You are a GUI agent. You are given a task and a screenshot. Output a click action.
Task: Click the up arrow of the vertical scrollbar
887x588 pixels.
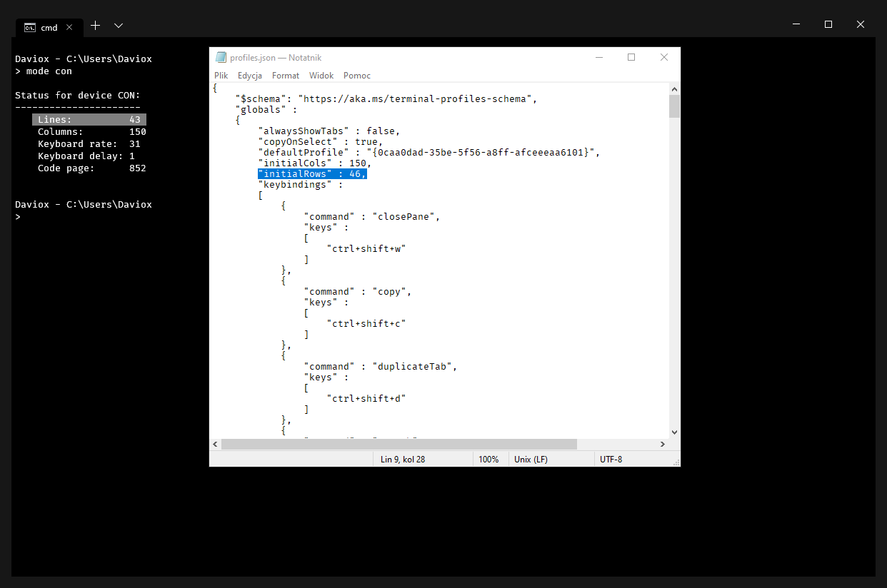tap(674, 88)
